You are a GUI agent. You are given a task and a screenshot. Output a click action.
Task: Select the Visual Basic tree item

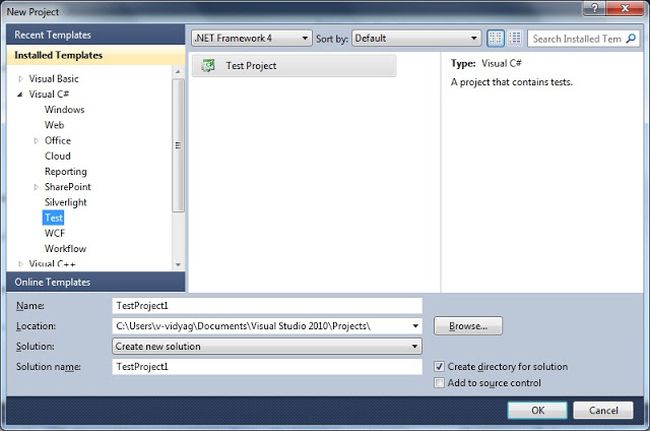point(54,79)
